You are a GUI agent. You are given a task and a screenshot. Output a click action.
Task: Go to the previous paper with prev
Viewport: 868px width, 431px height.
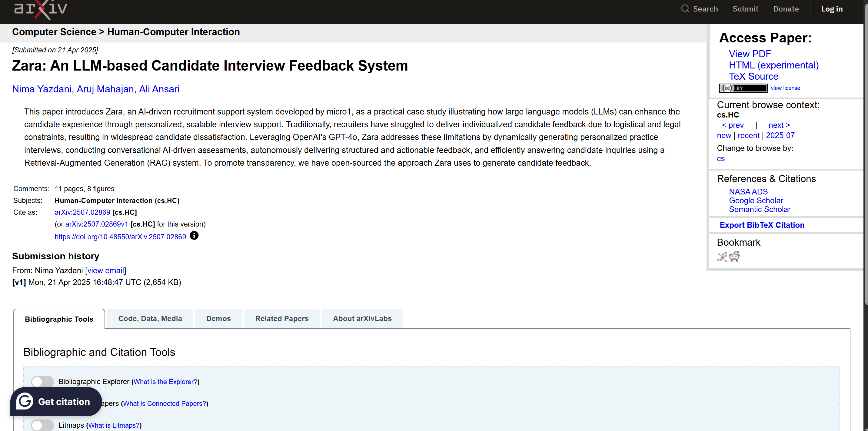tap(733, 125)
